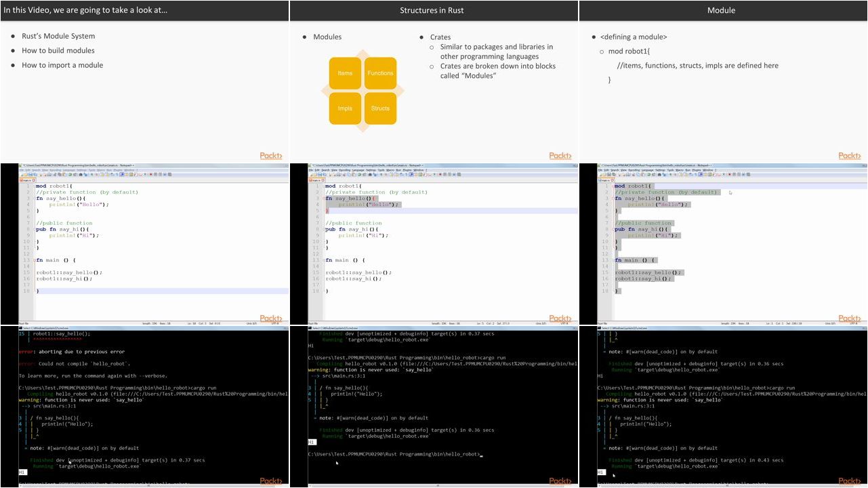868x488 pixels.
Task: Select the Notepad++ frame with say_hello function selected
Action: 434,244
